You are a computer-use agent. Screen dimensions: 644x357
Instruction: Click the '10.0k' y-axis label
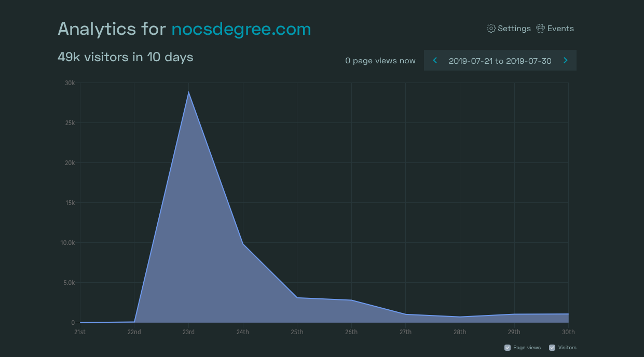pos(67,243)
